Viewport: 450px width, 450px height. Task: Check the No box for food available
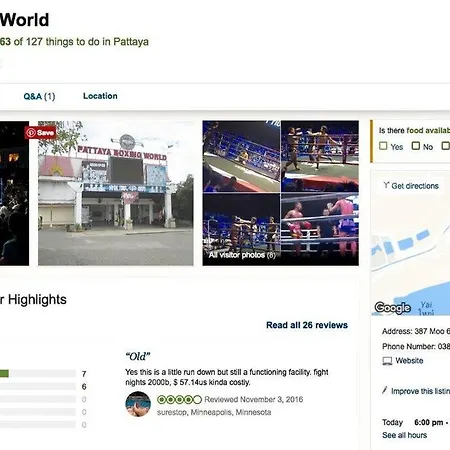[x=416, y=146]
